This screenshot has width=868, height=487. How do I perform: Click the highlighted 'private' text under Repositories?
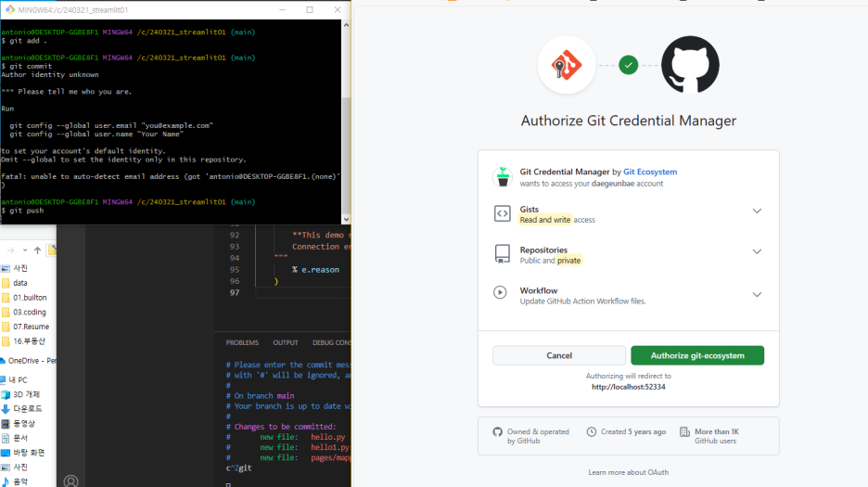[569, 261]
